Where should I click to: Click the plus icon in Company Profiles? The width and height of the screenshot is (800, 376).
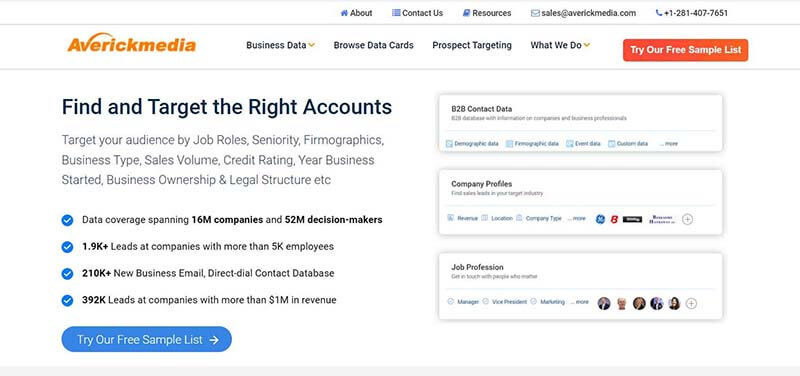click(x=687, y=219)
